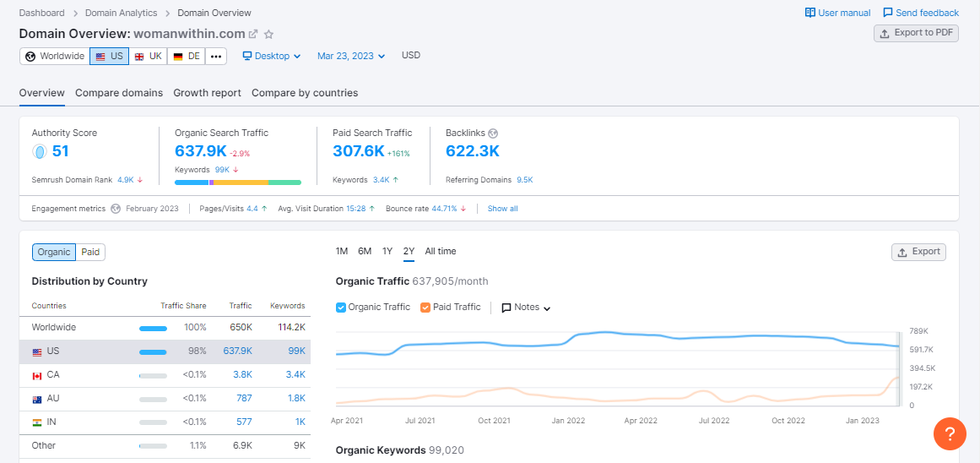Image resolution: width=980 pixels, height=463 pixels.
Task: Open the Growth report tab
Action: (207, 93)
